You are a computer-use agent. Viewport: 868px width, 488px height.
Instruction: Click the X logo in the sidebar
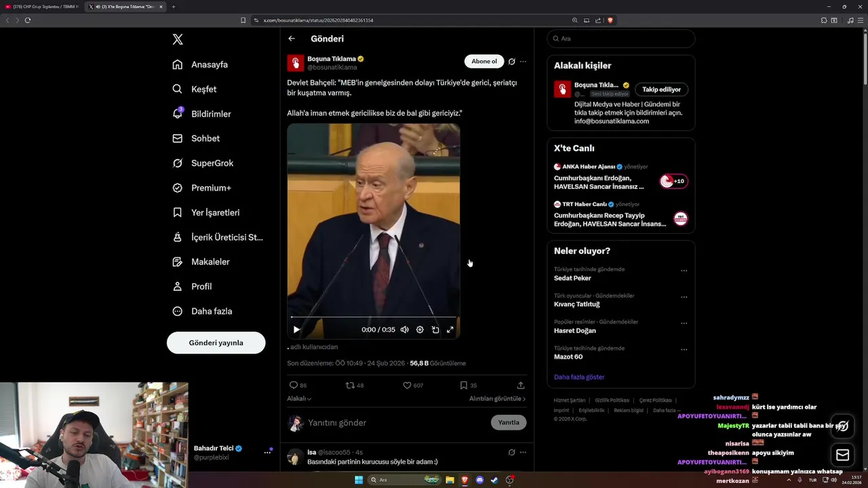(178, 39)
